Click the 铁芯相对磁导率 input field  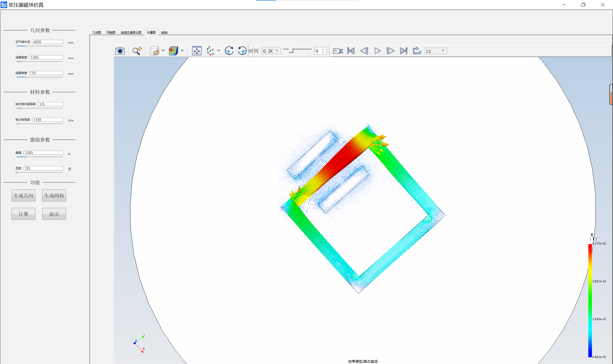(x=51, y=104)
